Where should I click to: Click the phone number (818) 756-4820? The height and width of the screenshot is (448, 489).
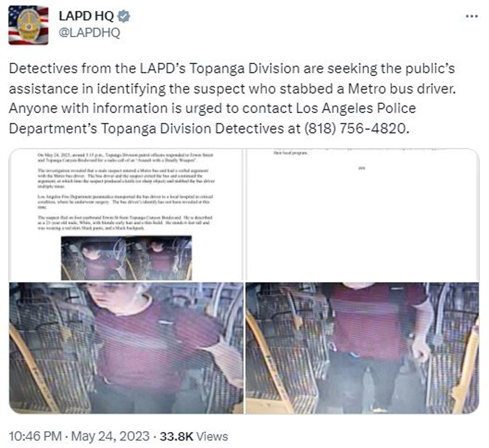pos(356,128)
